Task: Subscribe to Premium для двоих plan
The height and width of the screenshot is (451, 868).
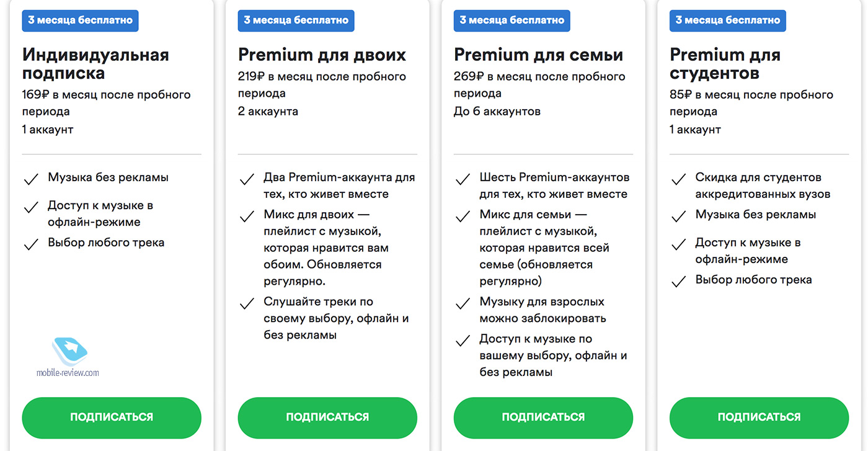Action: click(x=327, y=418)
